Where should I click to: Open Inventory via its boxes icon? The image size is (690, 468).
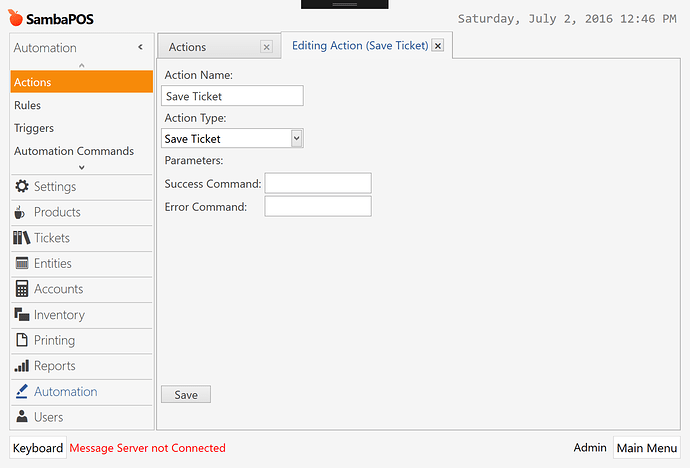pos(22,314)
